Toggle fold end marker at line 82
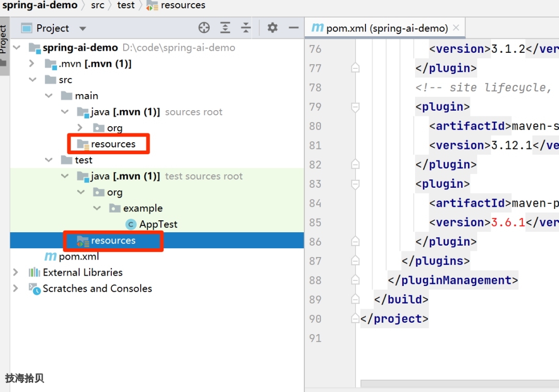 [355, 164]
